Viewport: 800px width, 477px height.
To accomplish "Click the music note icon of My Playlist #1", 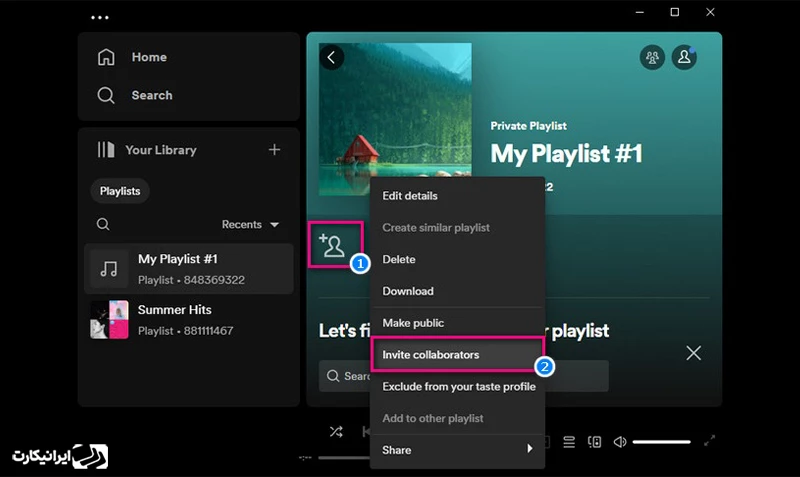I will tap(109, 269).
